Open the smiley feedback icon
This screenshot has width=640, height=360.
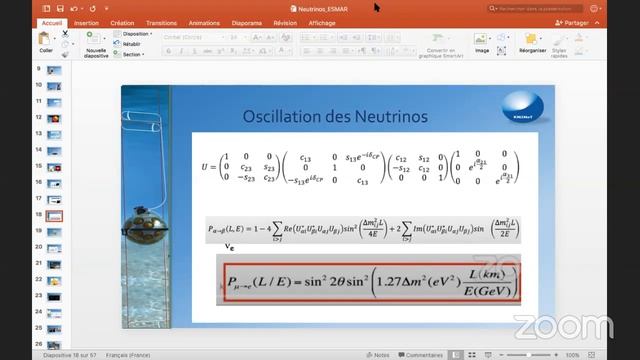(594, 8)
